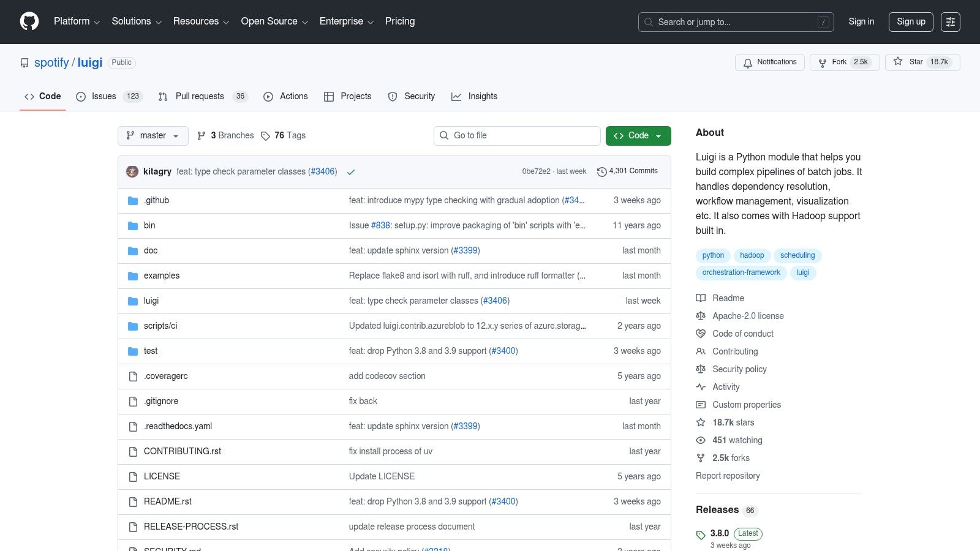Focus the Go to file input
This screenshot has height=551, width=980.
(517, 136)
